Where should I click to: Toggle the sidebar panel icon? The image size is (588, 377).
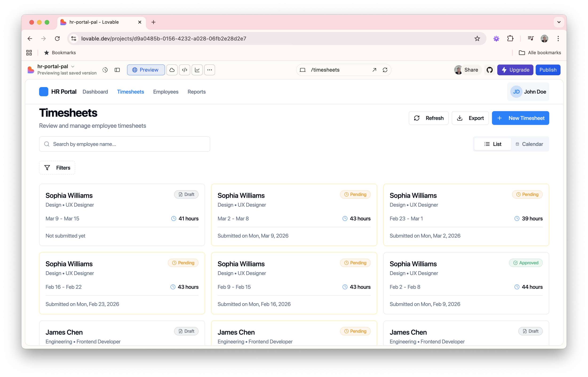click(x=117, y=70)
